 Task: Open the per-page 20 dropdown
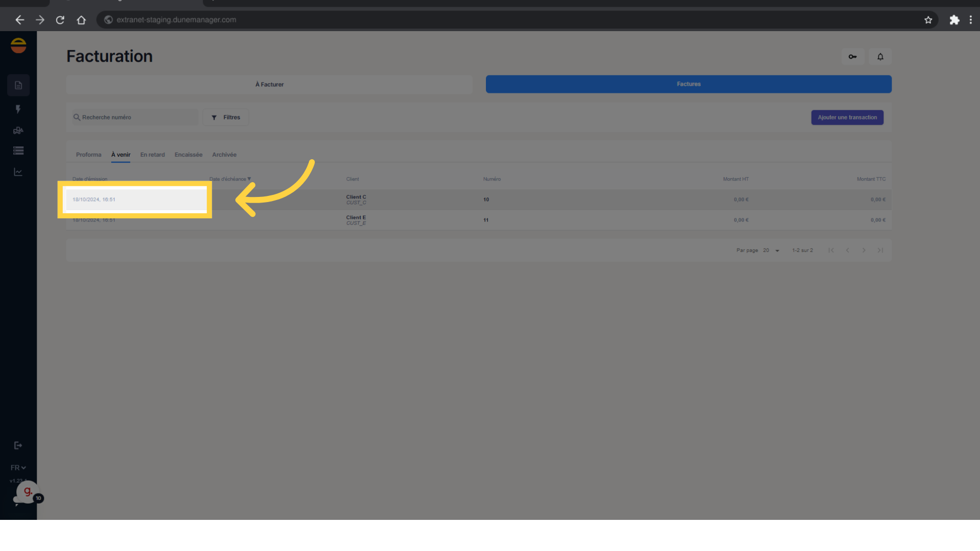pyautogui.click(x=771, y=251)
